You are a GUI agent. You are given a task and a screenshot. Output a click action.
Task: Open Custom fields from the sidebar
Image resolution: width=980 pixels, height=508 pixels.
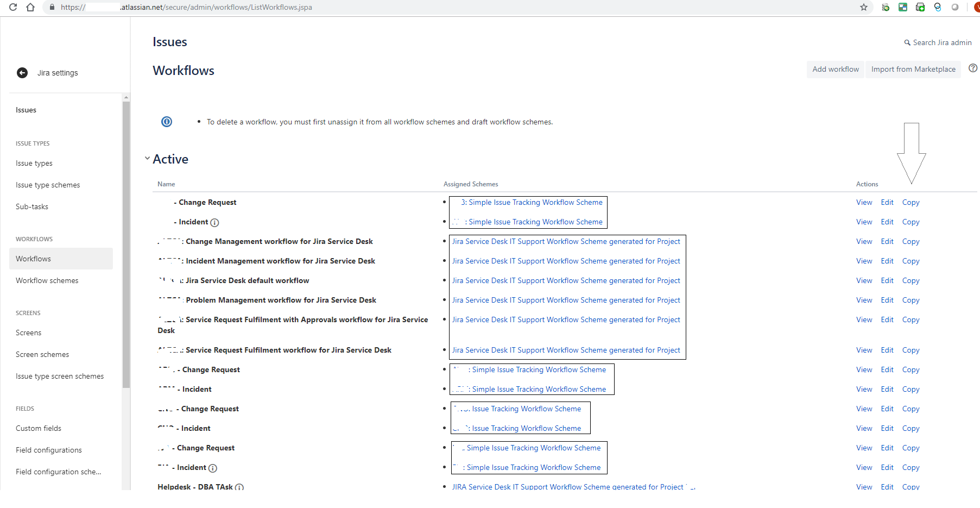38,428
